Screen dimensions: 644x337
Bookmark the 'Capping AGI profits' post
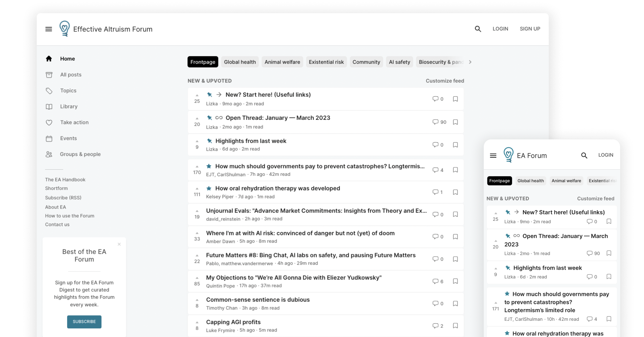456,326
